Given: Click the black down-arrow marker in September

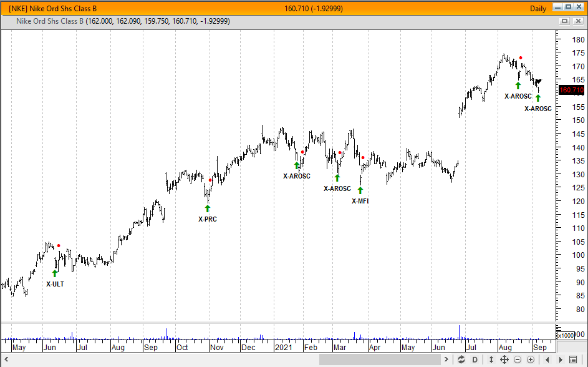Looking at the screenshot, I should (x=539, y=81).
